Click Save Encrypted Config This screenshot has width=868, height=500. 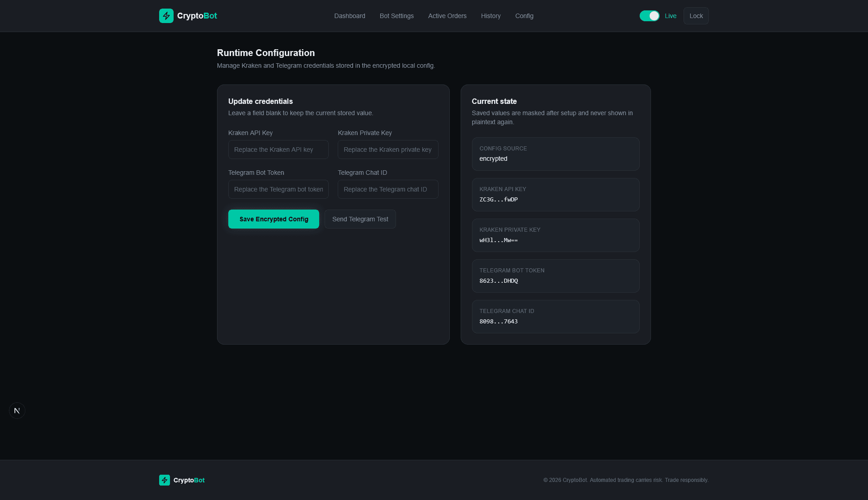click(273, 219)
